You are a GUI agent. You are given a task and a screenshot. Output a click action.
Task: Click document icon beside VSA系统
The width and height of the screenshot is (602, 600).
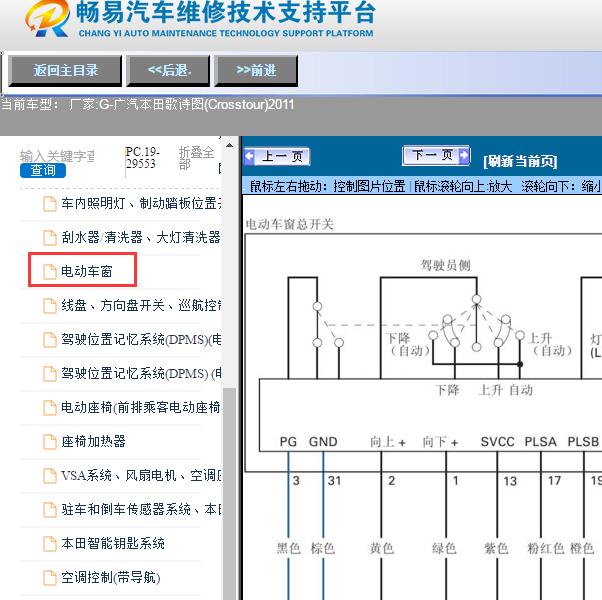50,476
